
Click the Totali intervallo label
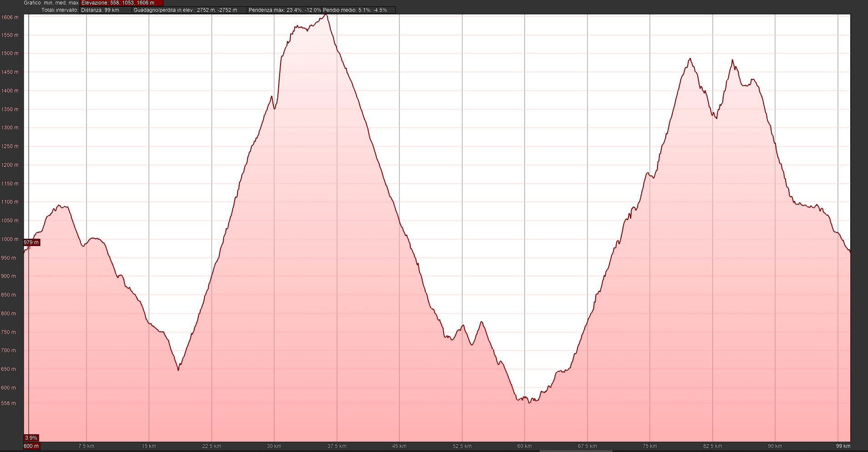60,10
